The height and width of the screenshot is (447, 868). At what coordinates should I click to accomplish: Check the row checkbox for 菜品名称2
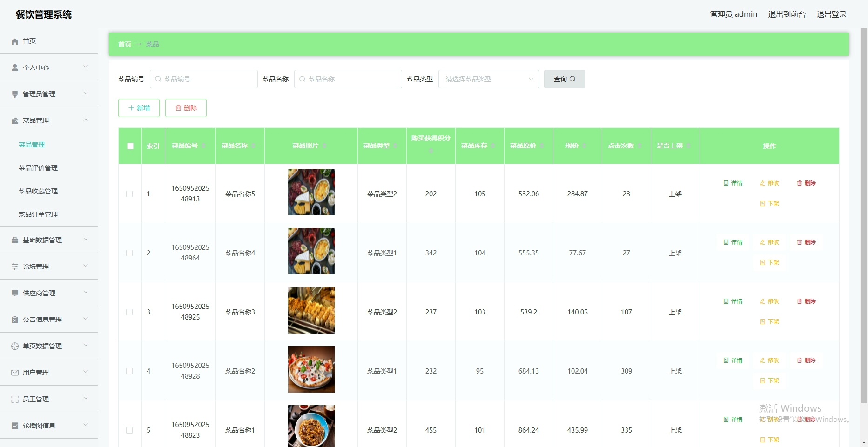tap(129, 371)
